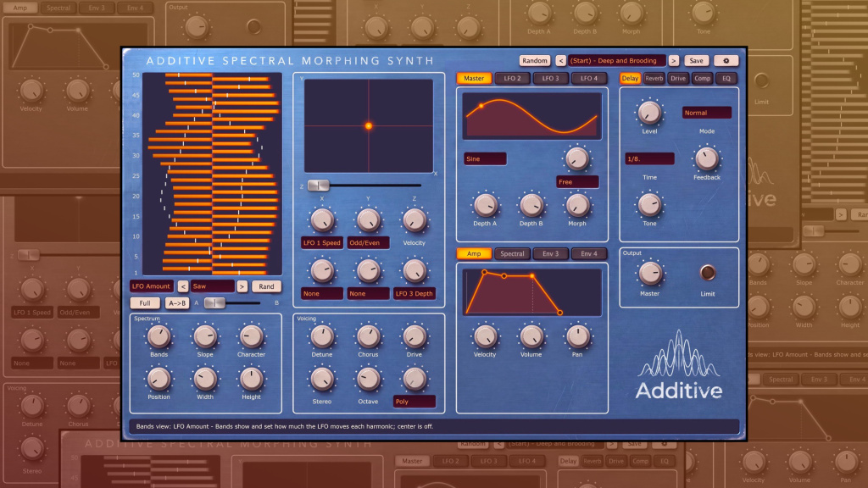
Task: Click the Rand bands button
Action: coord(266,286)
